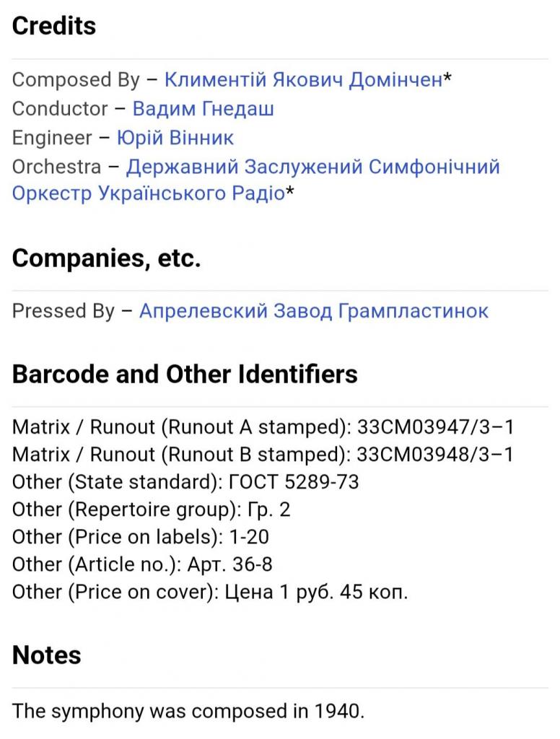
Task: Click the ГОСТ 5289-73 state standard line
Action: (185, 482)
